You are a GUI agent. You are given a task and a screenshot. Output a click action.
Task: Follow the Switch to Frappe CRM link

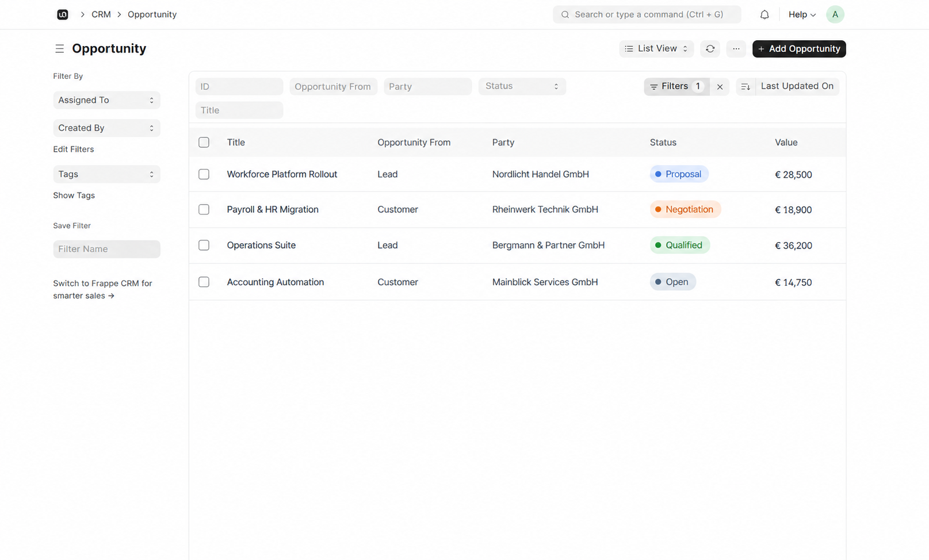[x=102, y=290]
